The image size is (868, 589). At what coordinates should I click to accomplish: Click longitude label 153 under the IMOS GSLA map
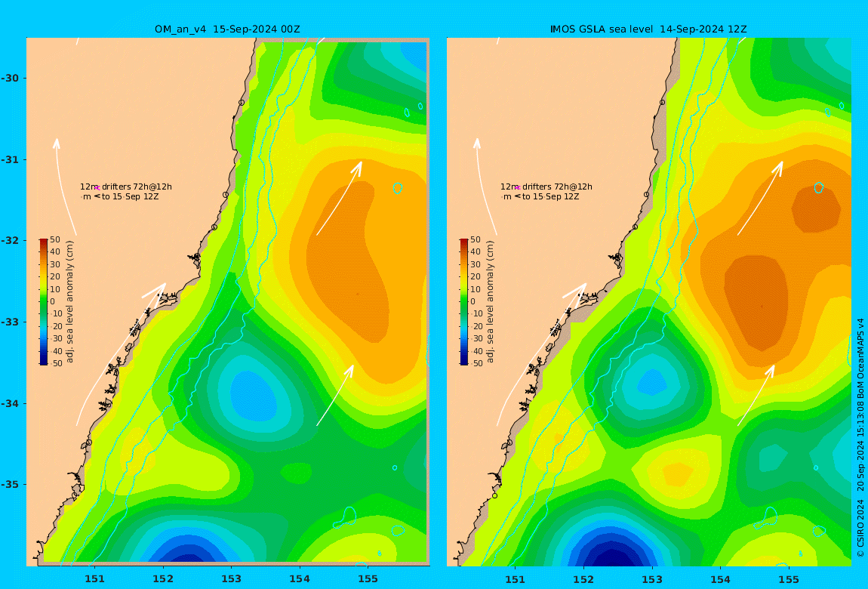652,579
